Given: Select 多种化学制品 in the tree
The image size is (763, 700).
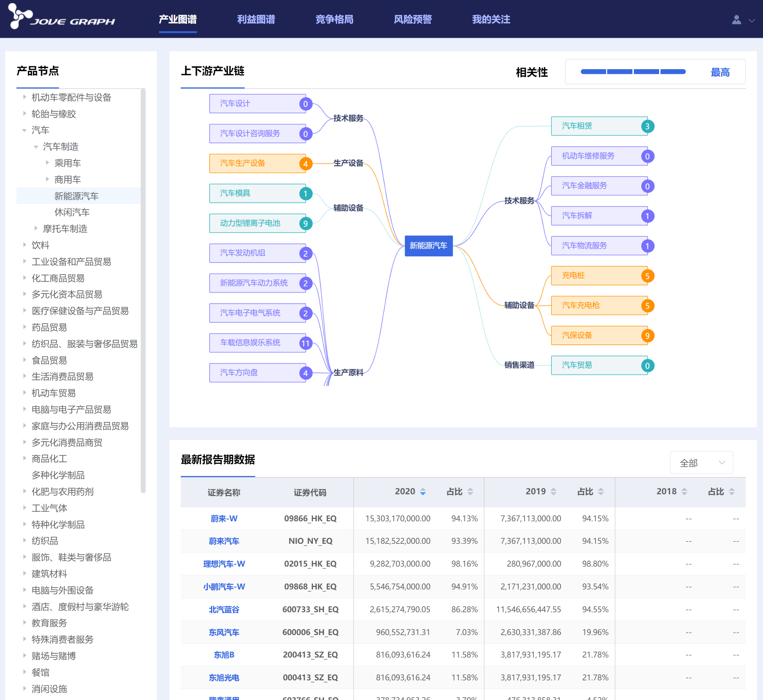Looking at the screenshot, I should click(58, 475).
